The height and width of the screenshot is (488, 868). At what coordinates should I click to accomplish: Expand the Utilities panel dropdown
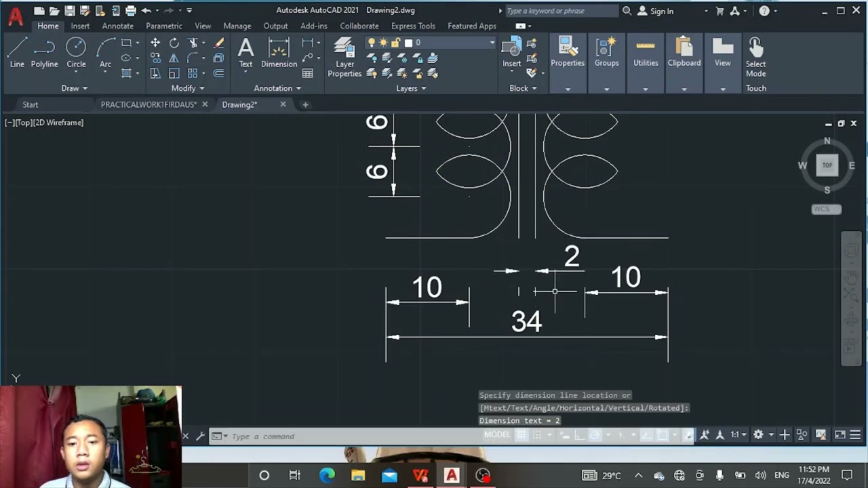coord(646,89)
